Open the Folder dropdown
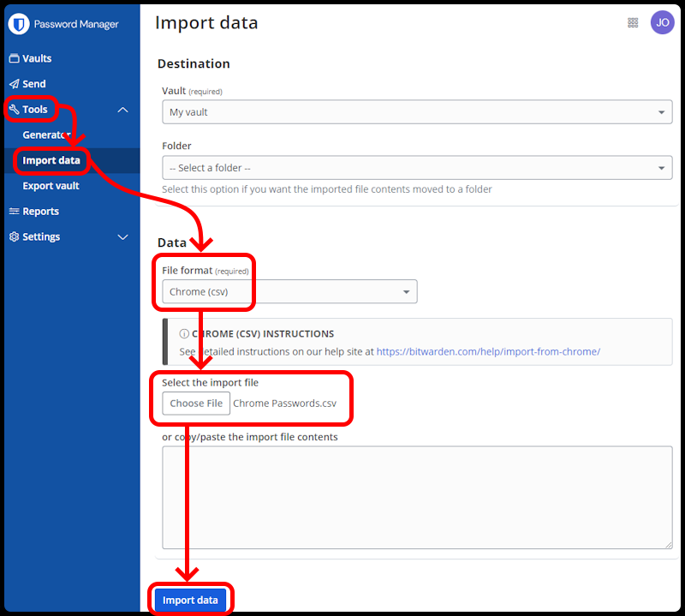Screen dimensions: 685x616 [x=417, y=168]
